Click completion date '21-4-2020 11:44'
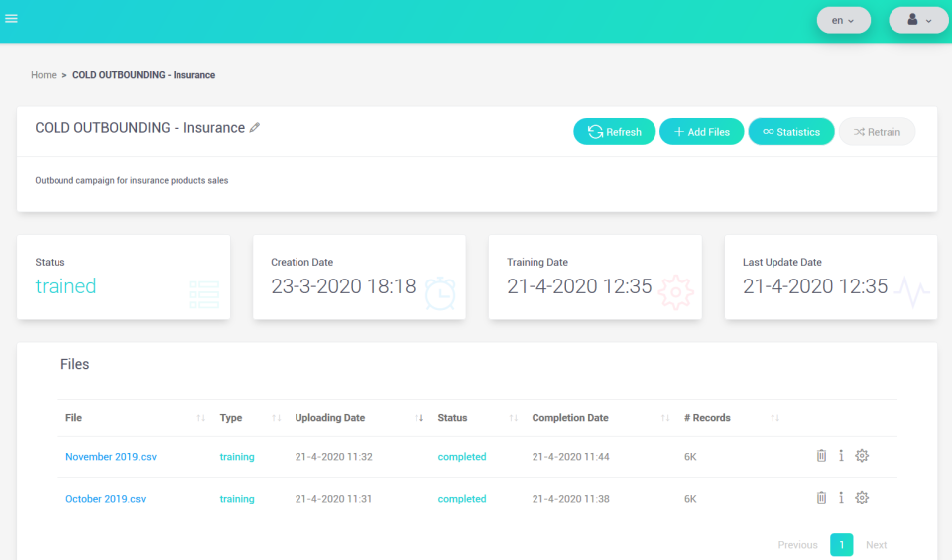Viewport: 952px width, 560px height. coord(571,456)
